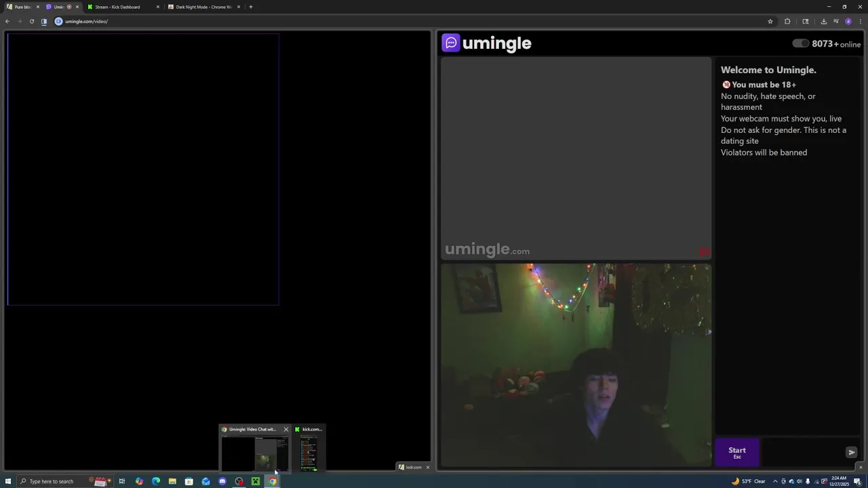Select the kick.com window preview thumbnail
Image resolution: width=868 pixels, height=488 pixels.
tap(309, 453)
